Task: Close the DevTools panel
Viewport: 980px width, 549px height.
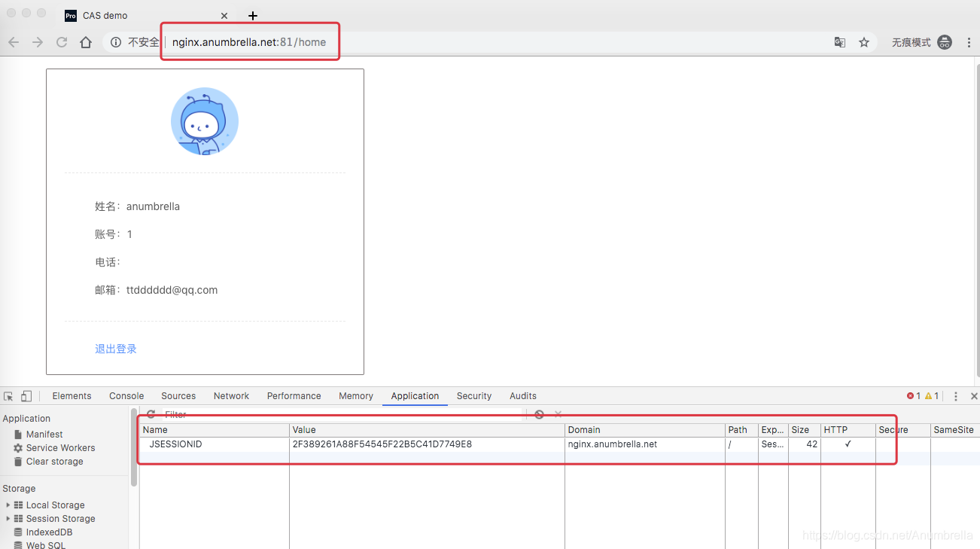Action: click(974, 396)
